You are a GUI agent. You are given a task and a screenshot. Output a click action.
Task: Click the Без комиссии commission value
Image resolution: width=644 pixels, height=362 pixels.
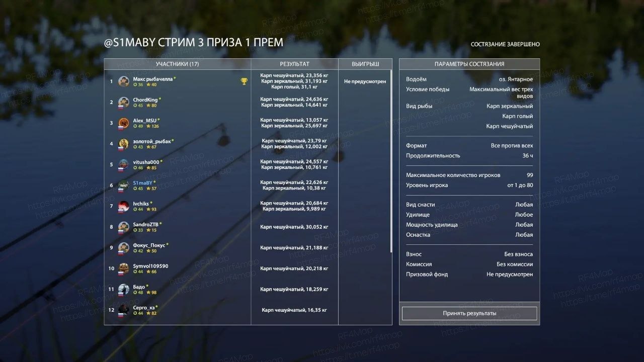(x=515, y=264)
